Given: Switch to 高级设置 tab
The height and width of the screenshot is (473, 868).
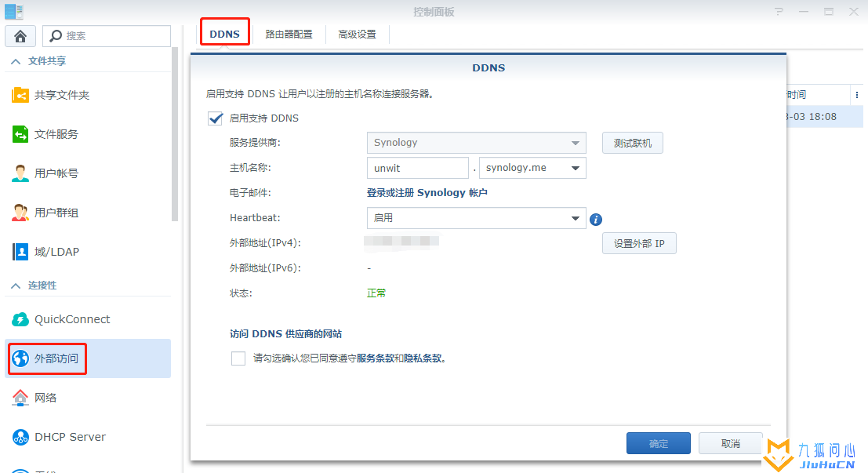Looking at the screenshot, I should tap(357, 35).
